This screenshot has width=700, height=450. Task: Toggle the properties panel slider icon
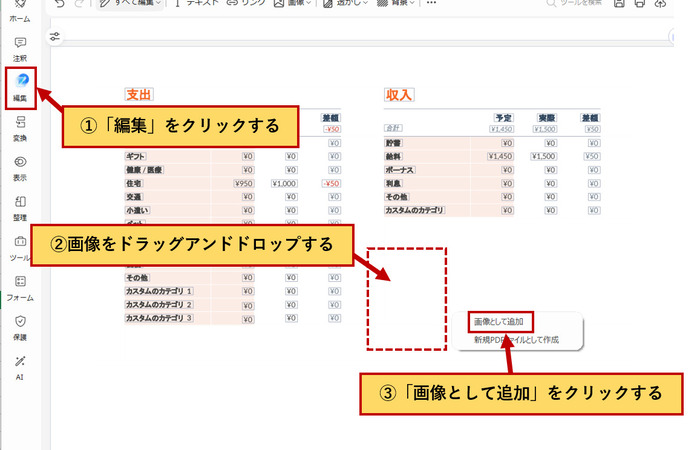point(55,37)
